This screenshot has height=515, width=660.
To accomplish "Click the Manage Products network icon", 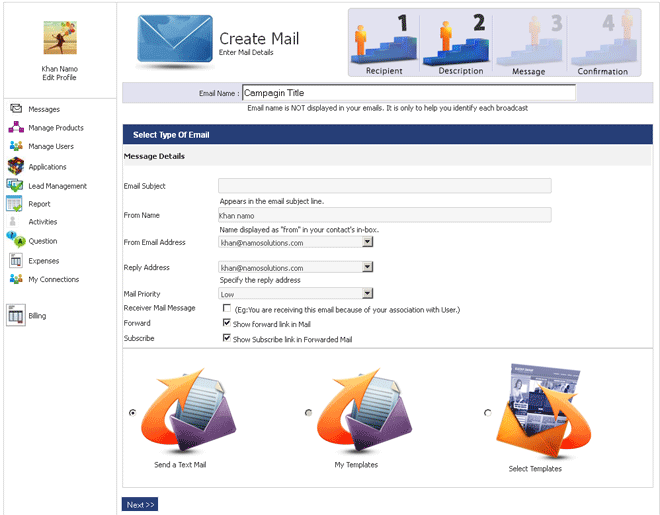I will point(16,127).
